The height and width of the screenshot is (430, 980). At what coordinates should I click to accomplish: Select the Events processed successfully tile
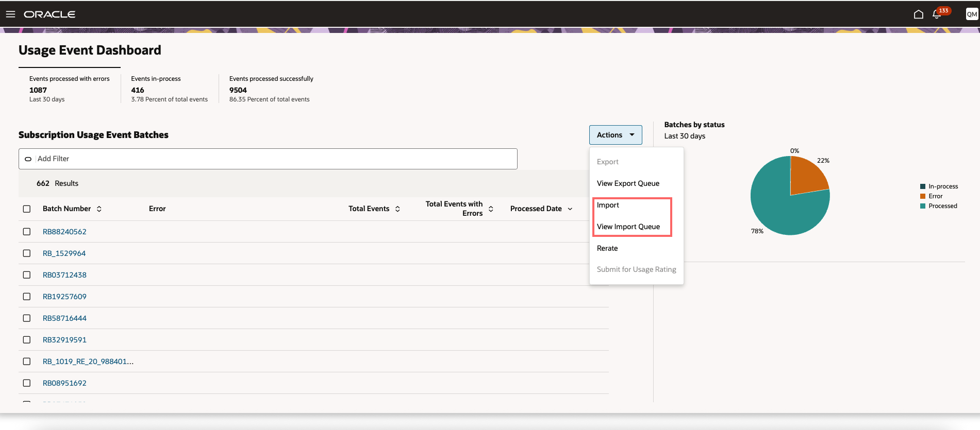tap(271, 89)
